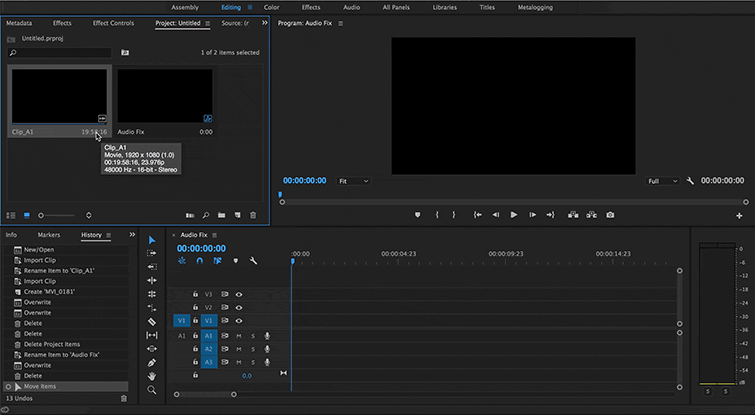This screenshot has width=755, height=415.
Task: Toggle V3 track output eye
Action: (239, 294)
